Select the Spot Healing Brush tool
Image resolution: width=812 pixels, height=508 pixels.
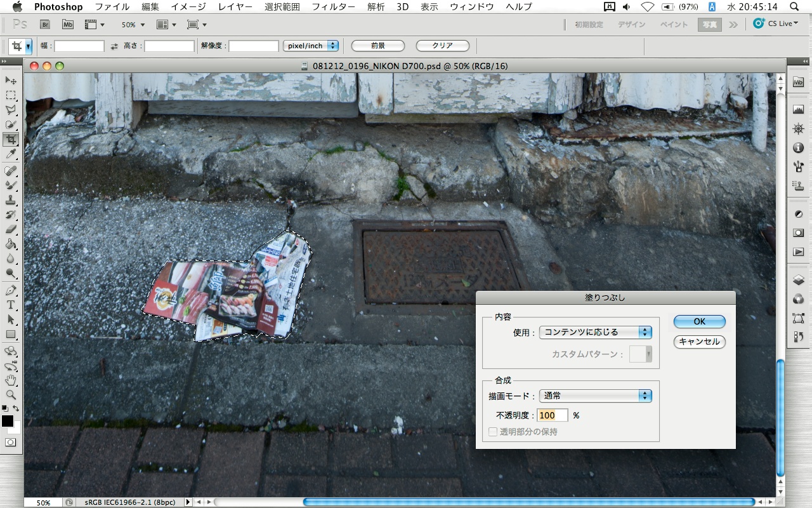click(11, 171)
